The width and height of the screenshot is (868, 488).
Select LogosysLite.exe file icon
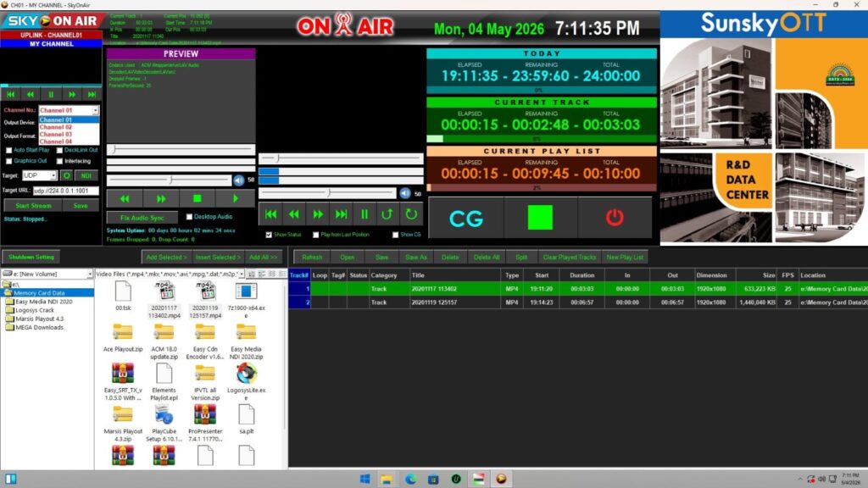tap(247, 374)
